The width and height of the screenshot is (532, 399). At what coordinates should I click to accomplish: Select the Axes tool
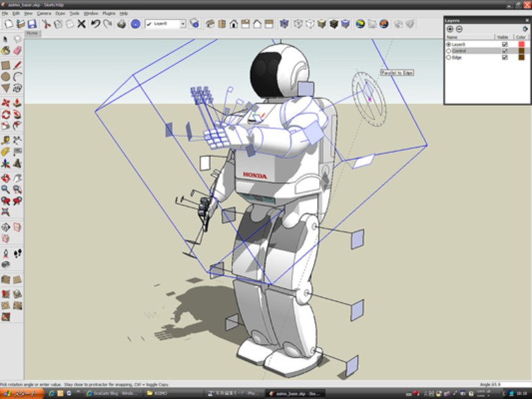coord(5,164)
